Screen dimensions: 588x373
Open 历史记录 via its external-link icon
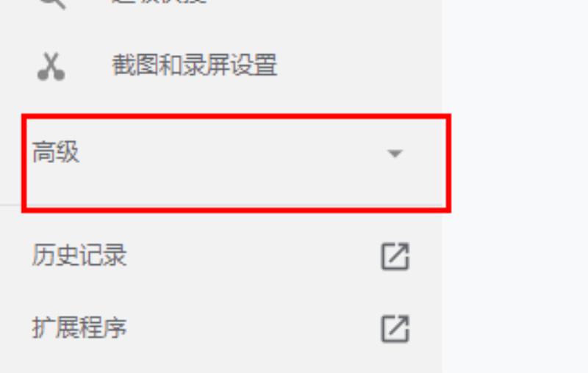point(395,256)
